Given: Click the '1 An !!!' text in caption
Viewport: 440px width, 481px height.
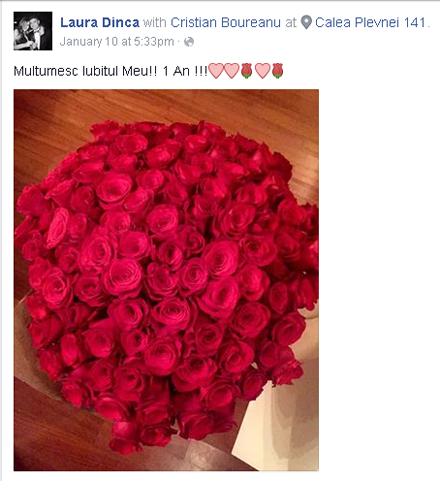Looking at the screenshot, I should click(x=185, y=71).
